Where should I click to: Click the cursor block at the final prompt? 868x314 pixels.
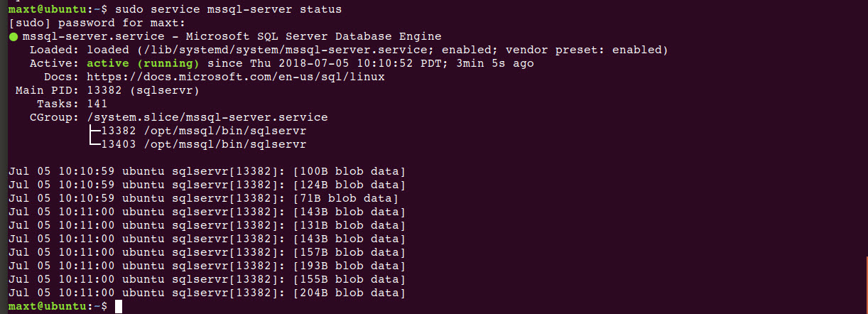pos(119,306)
